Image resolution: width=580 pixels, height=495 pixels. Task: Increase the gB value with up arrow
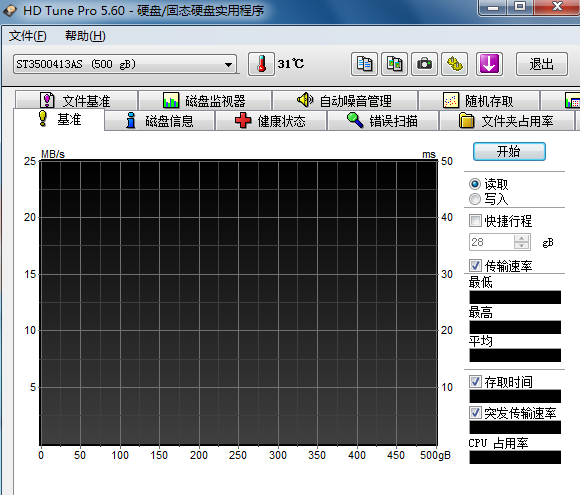pos(522,239)
